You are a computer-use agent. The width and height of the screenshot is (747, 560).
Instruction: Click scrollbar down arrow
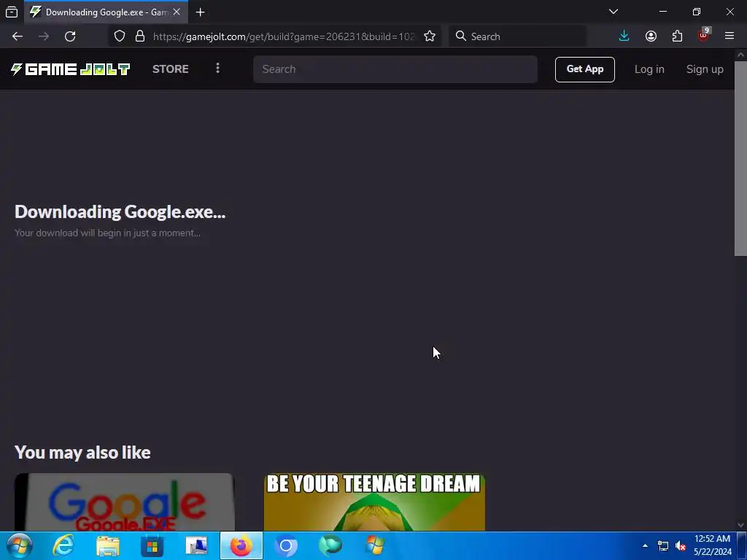(740, 525)
